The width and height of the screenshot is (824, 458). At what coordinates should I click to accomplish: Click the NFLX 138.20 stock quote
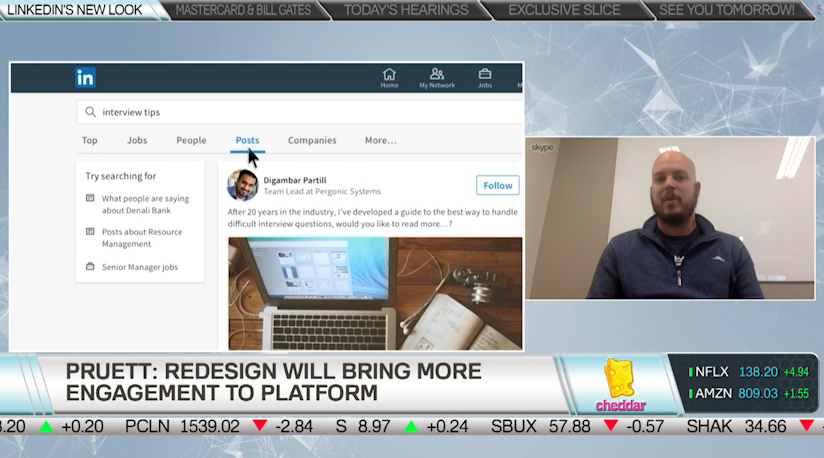[x=749, y=372]
